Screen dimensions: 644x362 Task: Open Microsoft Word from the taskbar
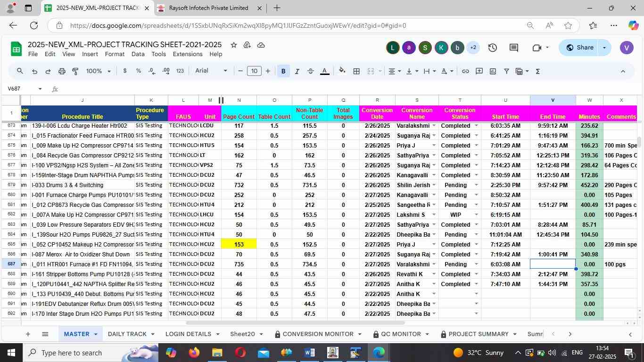(310, 353)
